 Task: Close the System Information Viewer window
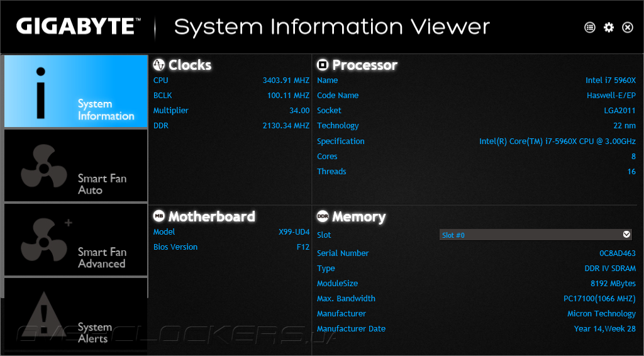[x=628, y=28]
